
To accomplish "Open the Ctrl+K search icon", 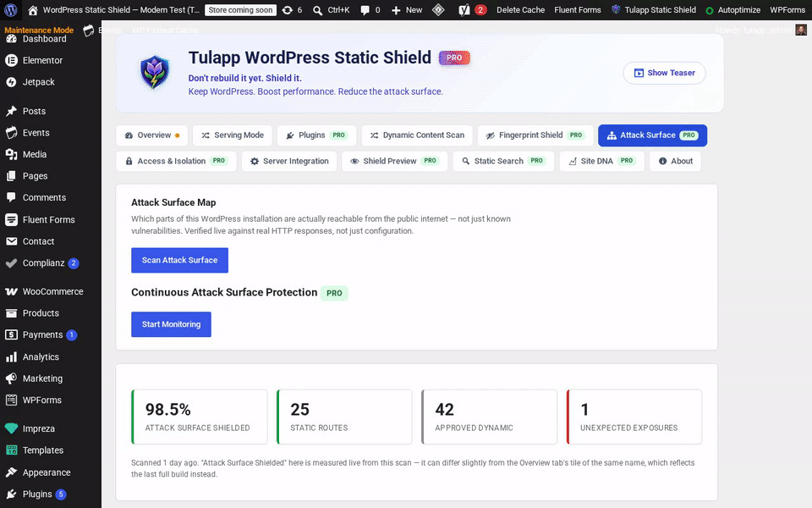I will coord(318,10).
